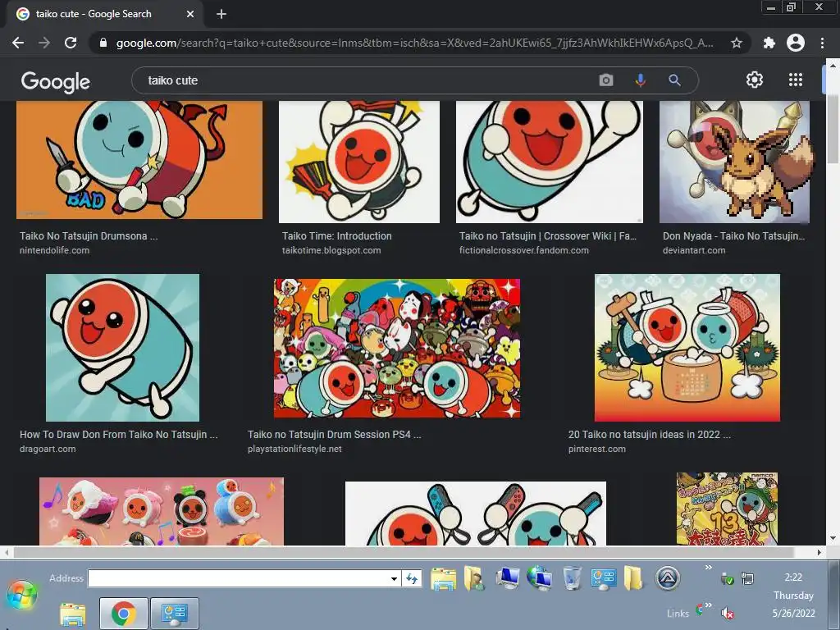Click the safely remove hardware tray icon
This screenshot has width=840, height=630.
click(x=727, y=578)
